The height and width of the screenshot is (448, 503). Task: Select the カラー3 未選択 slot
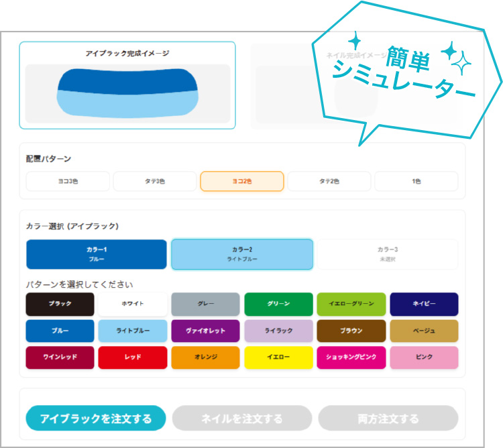[387, 254]
